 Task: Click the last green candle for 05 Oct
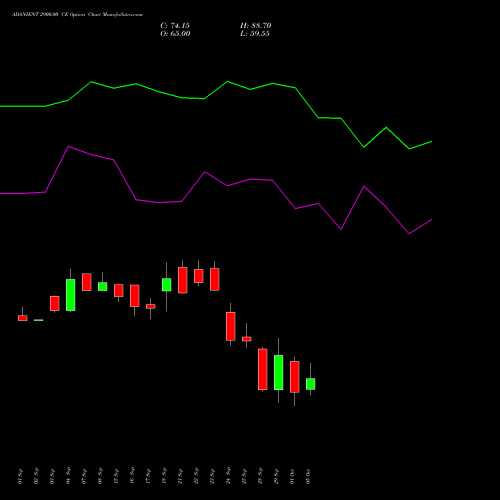[x=311, y=384]
